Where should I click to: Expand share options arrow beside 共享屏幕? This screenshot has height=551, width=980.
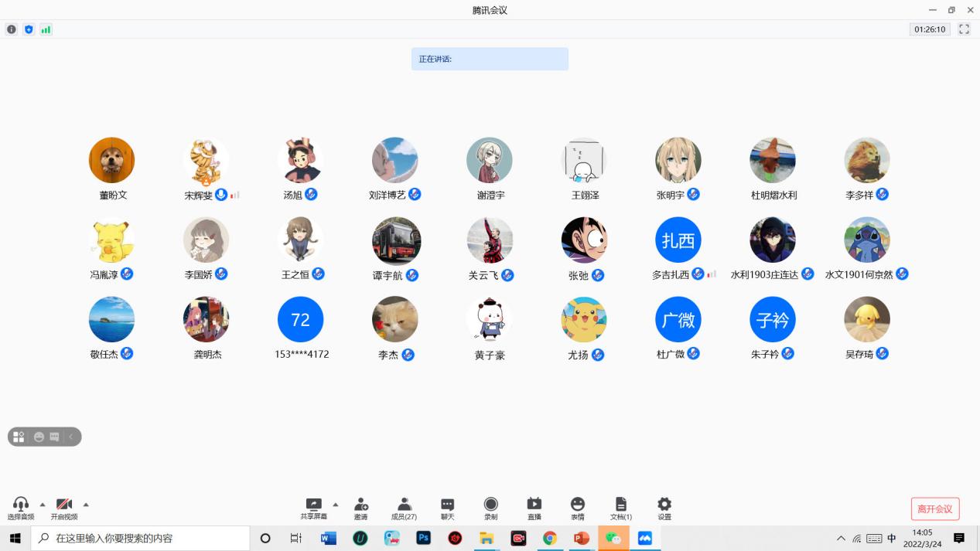(x=336, y=505)
